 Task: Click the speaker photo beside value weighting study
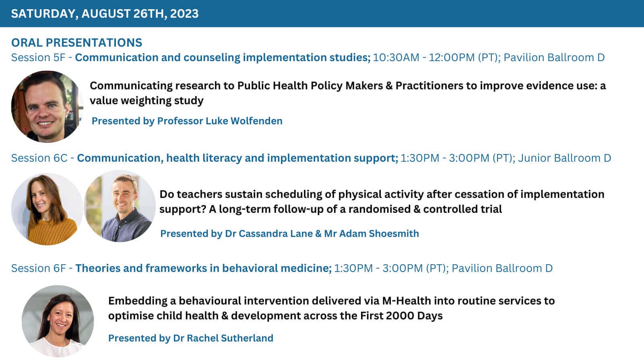click(x=47, y=107)
